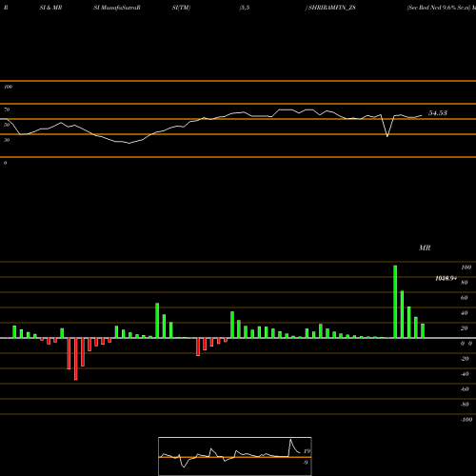Click the 50 level label on RSI axis
The height and width of the screenshot is (476, 476).
pos(7,125)
